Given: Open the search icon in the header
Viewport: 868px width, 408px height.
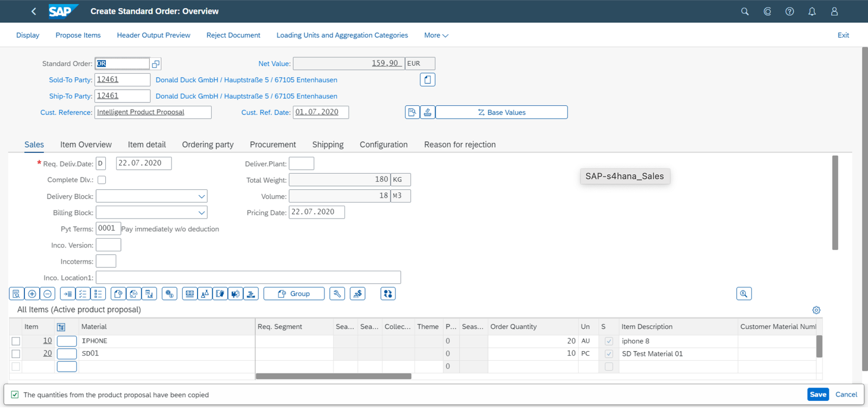Looking at the screenshot, I should tap(745, 11).
